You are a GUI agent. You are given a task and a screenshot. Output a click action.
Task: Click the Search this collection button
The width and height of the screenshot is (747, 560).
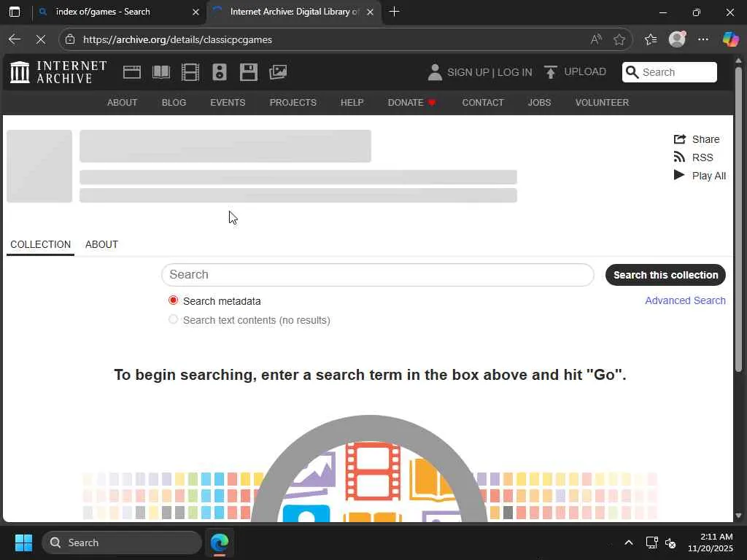click(665, 275)
